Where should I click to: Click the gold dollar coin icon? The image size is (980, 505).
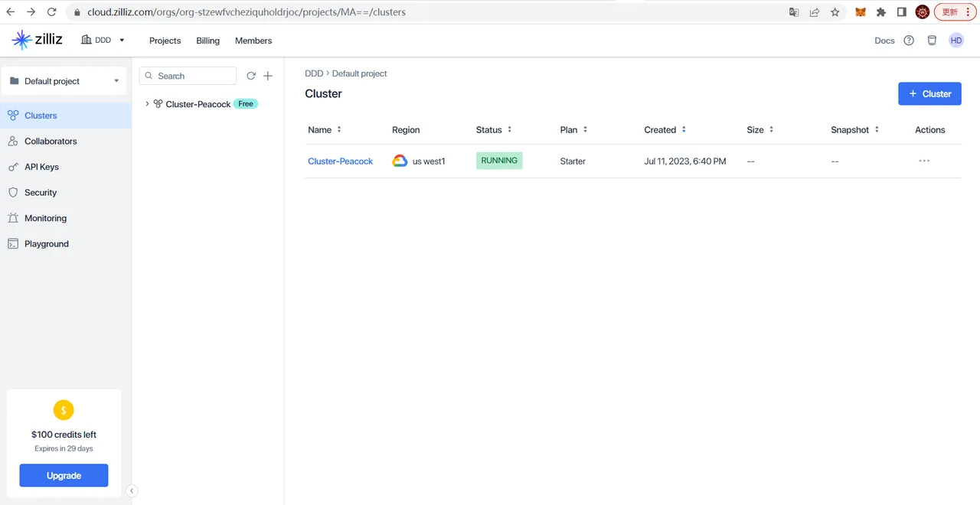64,410
